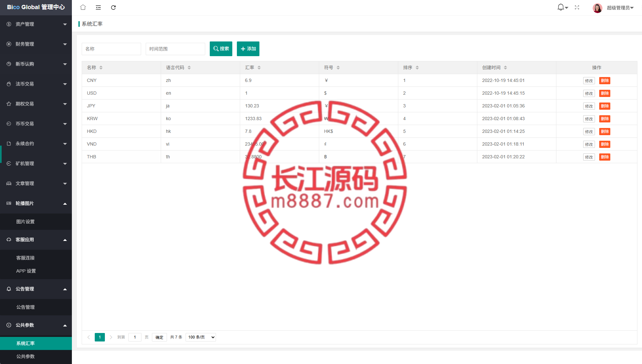This screenshot has width=642, height=364.
Task: Sort table by 名称 column arrows
Action: [101, 68]
